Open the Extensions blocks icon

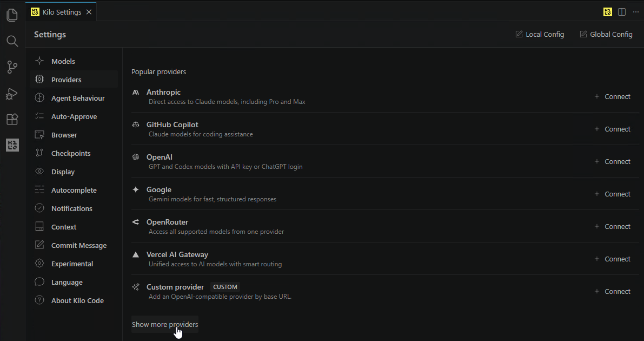tap(12, 119)
